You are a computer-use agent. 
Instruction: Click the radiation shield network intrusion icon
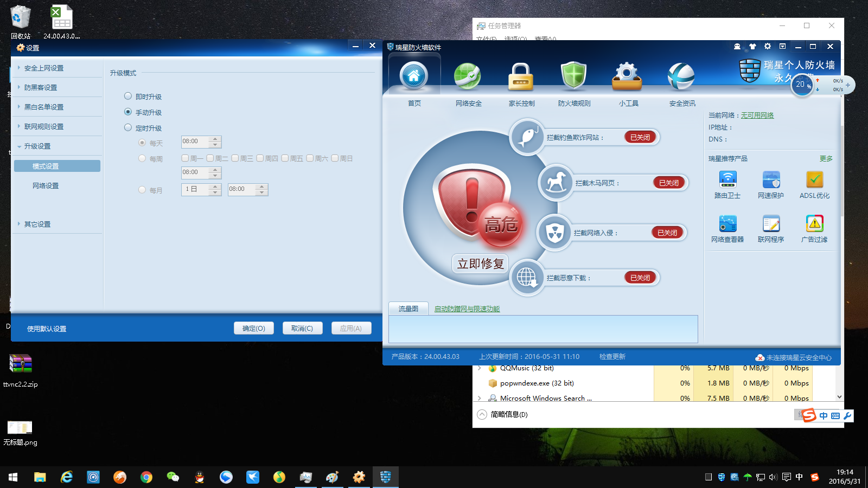(554, 233)
